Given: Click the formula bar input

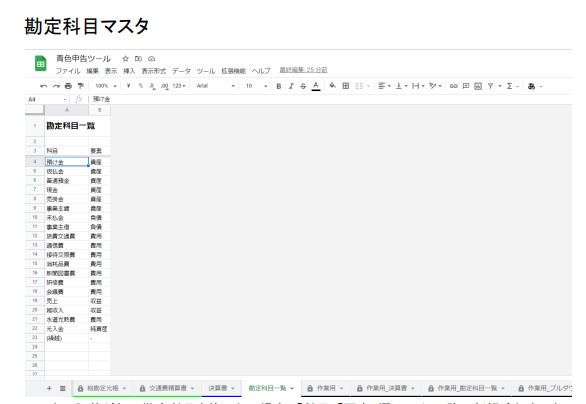Looking at the screenshot, I should coord(331,99).
